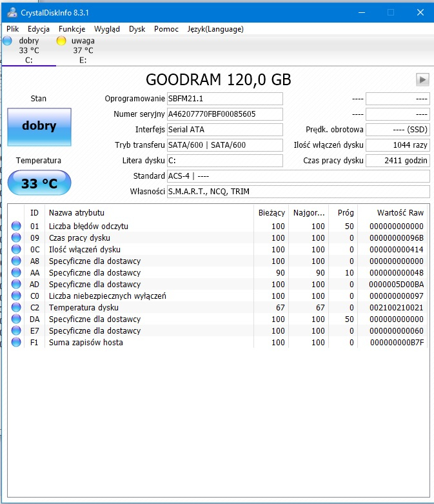Viewport: 434px width, 504px height.
Task: Open the Pomoc menu
Action: click(x=166, y=29)
